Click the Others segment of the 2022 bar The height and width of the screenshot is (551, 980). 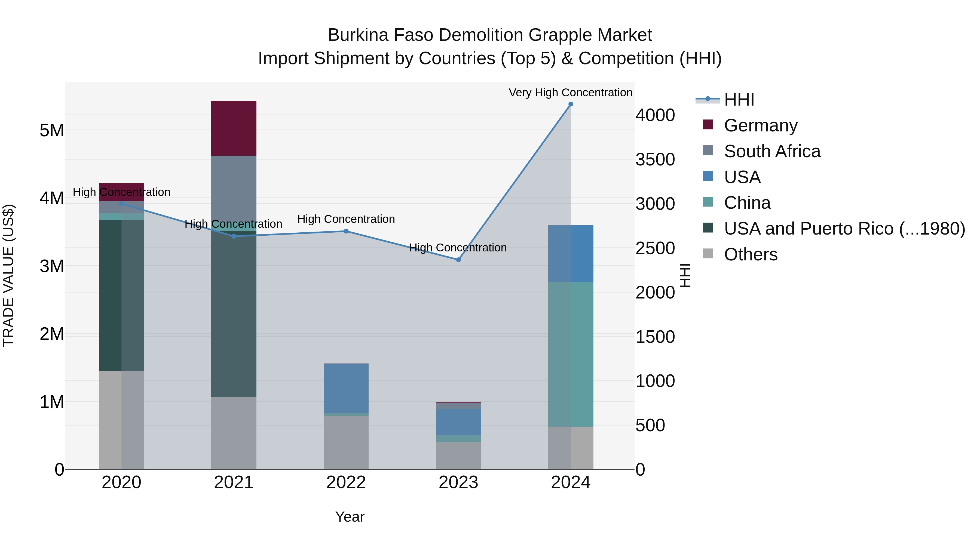[346, 443]
